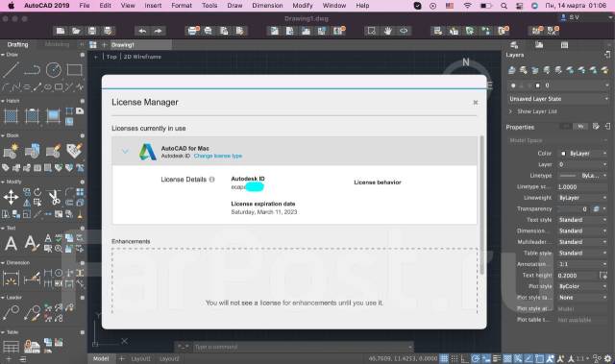Pick the Hatch tool icon
This screenshot has height=364, width=615.
pyautogui.click(x=11, y=116)
